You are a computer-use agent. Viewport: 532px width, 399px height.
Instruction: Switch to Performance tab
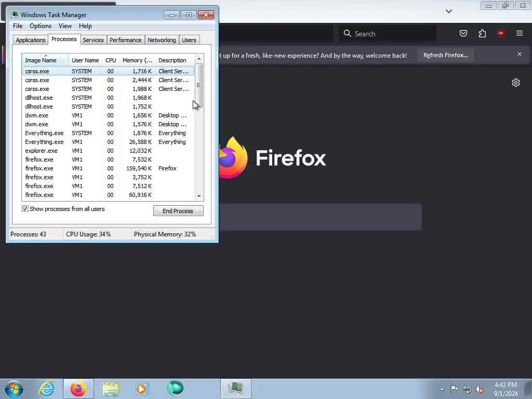pos(125,40)
